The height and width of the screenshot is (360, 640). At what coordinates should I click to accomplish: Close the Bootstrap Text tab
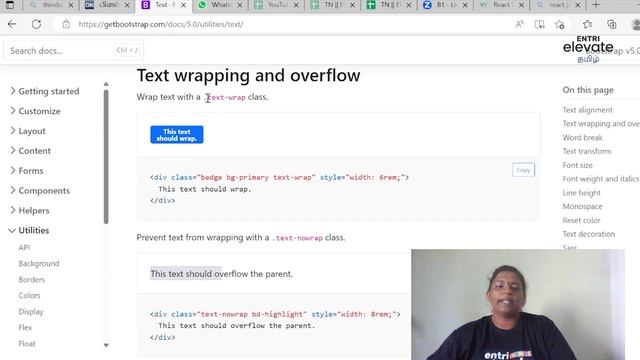(183, 5)
